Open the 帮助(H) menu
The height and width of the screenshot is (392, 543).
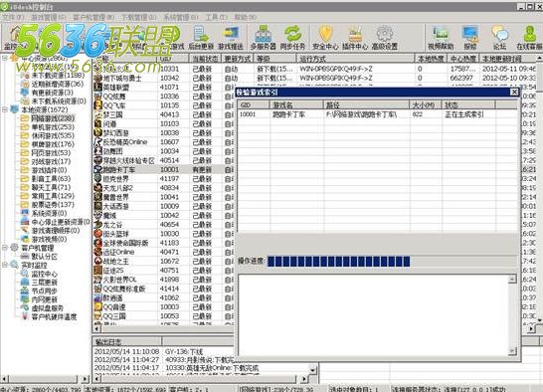(246, 17)
